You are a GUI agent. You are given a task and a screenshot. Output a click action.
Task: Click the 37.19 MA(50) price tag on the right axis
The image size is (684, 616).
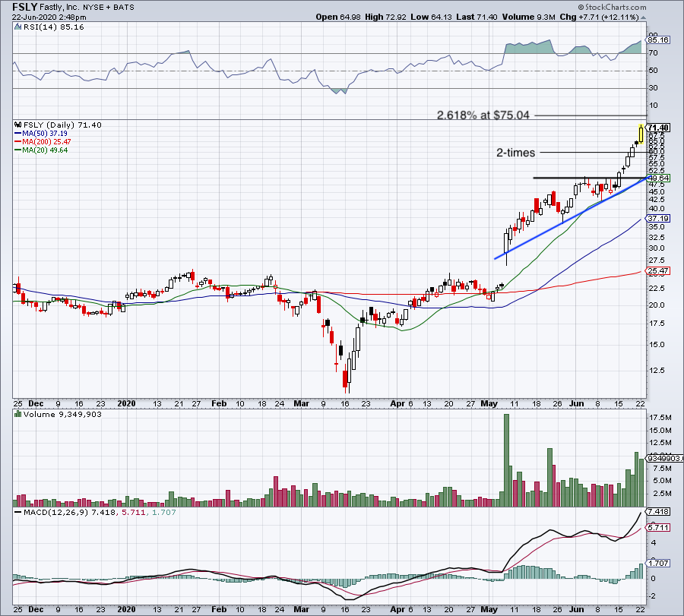pos(658,219)
